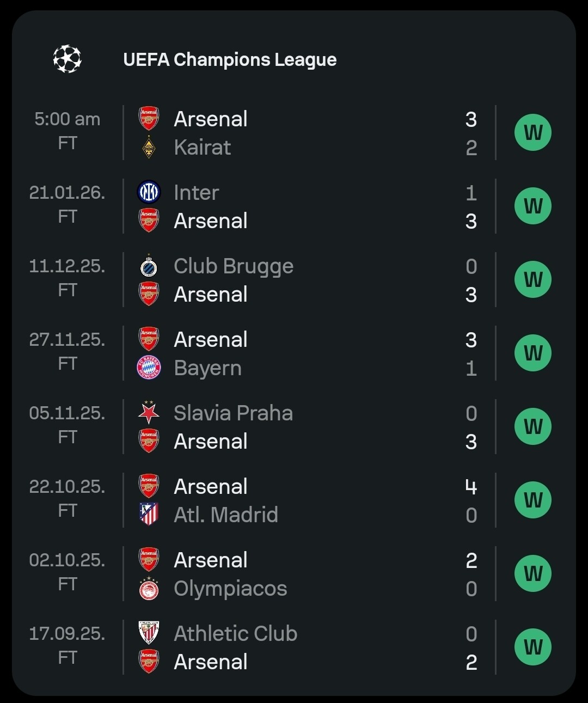Click the Slavia Praha star crest
Screen dimensions: 588x703
point(149,413)
